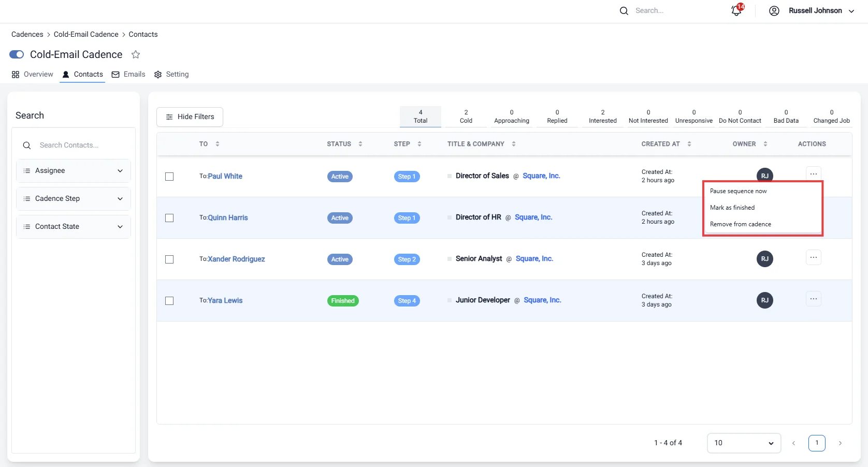Open Xander Rodriguez contact link
868x467 pixels.
click(x=236, y=259)
